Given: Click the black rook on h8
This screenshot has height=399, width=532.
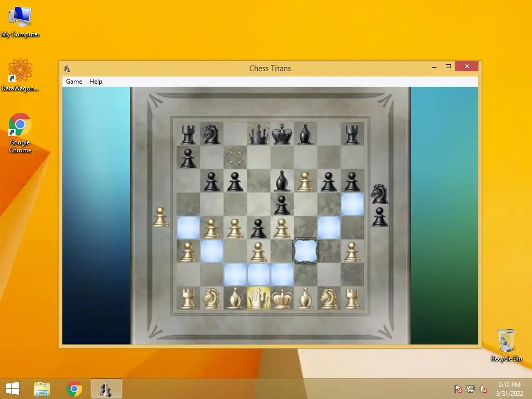Looking at the screenshot, I should tap(352, 135).
